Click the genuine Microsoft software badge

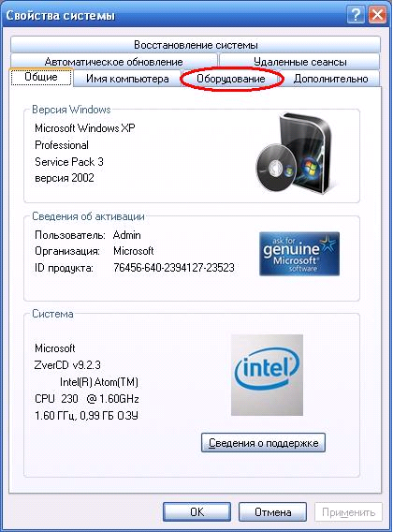point(299,254)
